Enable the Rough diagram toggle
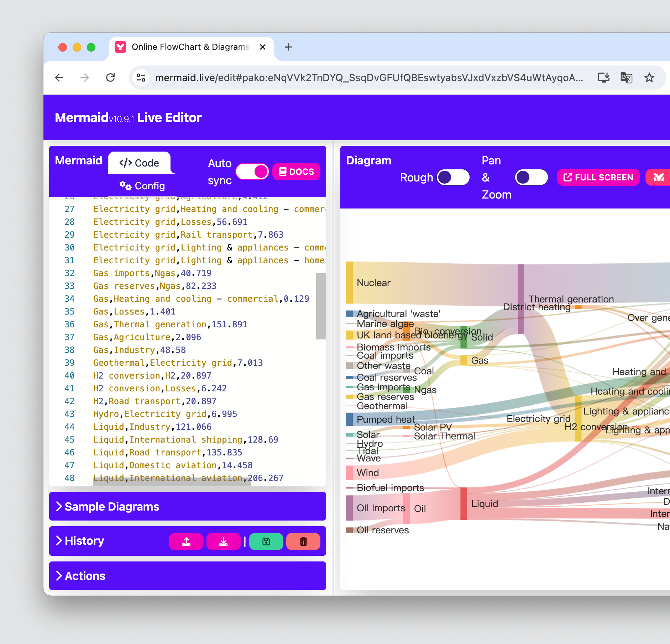The height and width of the screenshot is (644, 670). click(453, 177)
